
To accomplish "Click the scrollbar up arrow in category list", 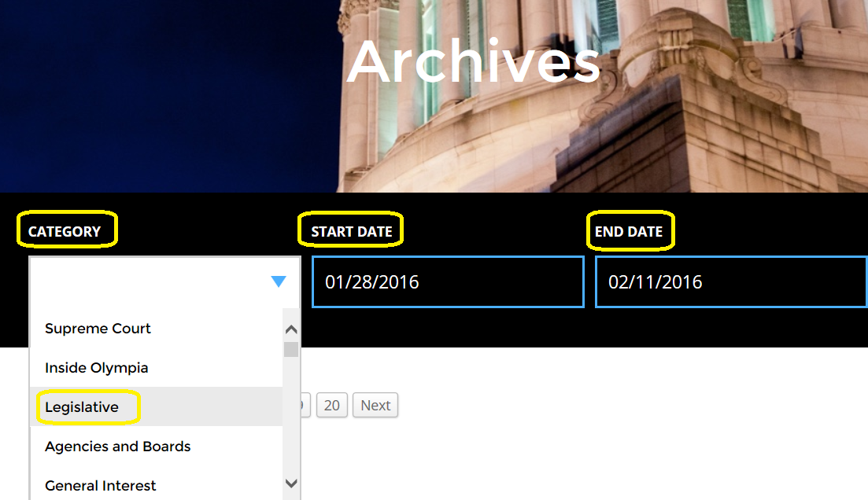I will tap(290, 328).
